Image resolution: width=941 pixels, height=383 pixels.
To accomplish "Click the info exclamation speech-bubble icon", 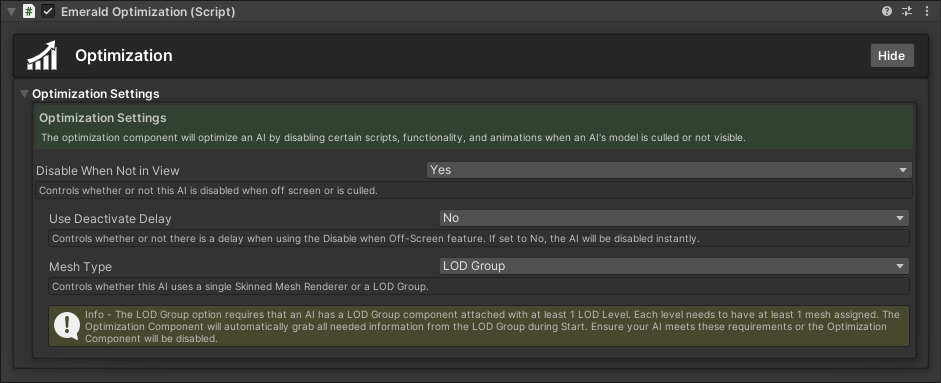I will pos(67,325).
